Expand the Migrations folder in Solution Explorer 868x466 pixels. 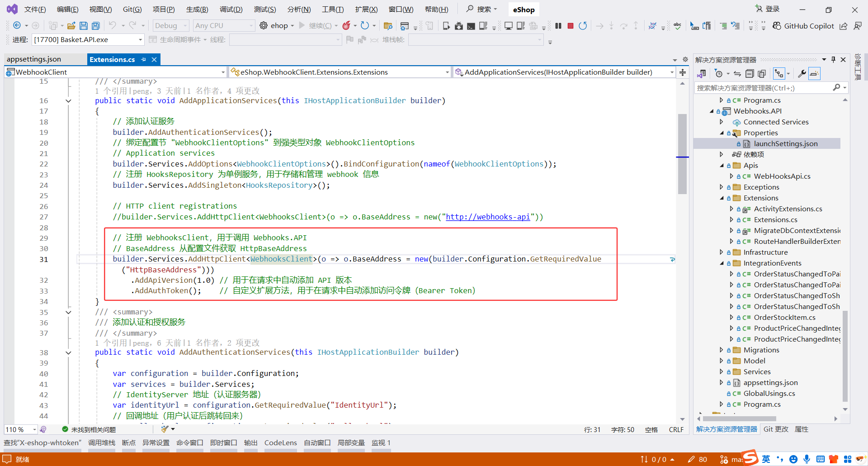pyautogui.click(x=722, y=350)
